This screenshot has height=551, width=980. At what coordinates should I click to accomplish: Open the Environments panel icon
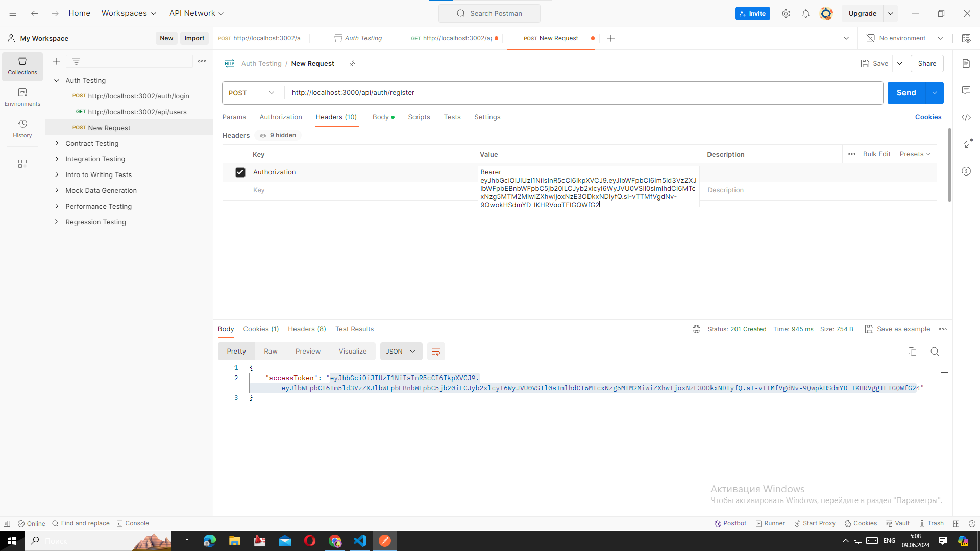pos(22,97)
